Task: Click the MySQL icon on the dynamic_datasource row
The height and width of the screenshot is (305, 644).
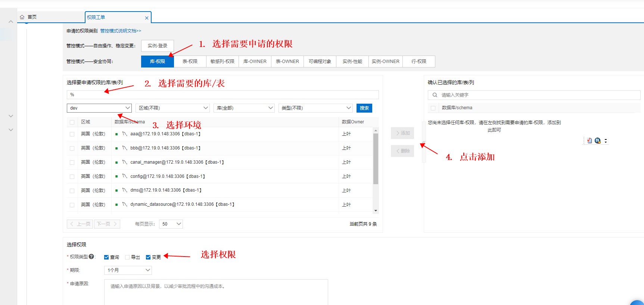Action: [125, 204]
